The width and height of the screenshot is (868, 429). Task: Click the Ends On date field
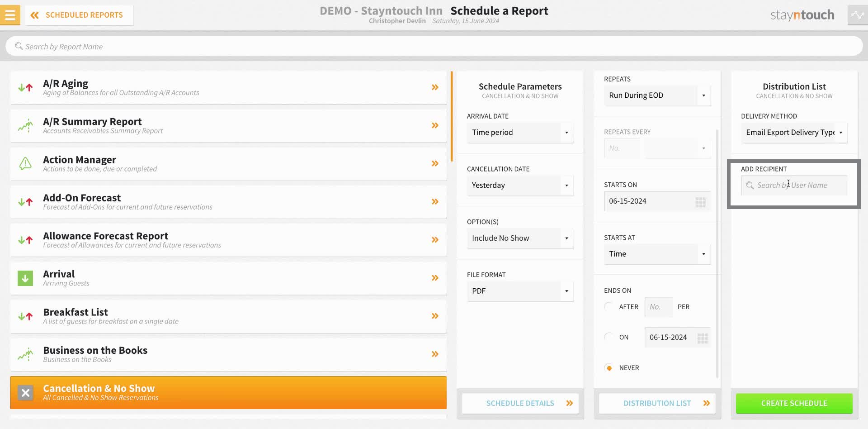tap(678, 338)
